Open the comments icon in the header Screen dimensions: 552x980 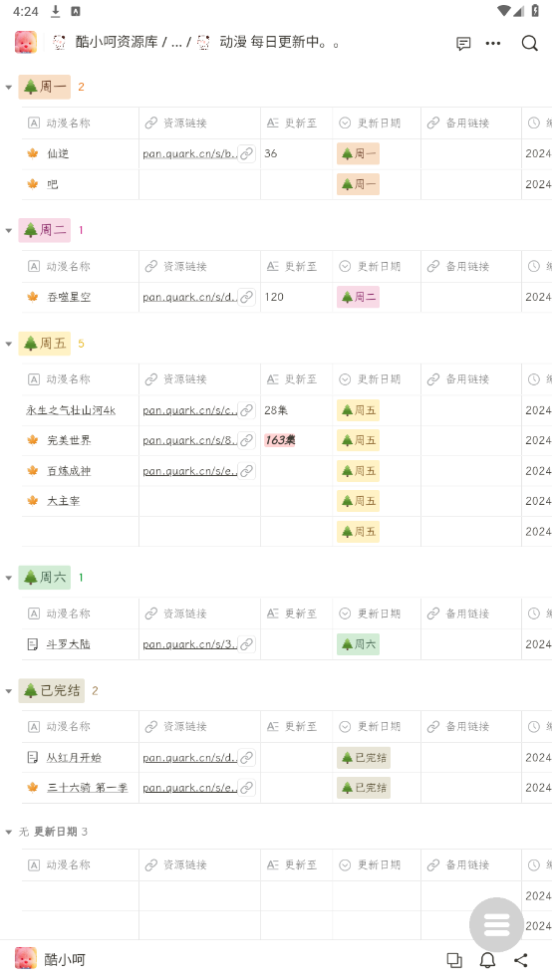click(463, 43)
